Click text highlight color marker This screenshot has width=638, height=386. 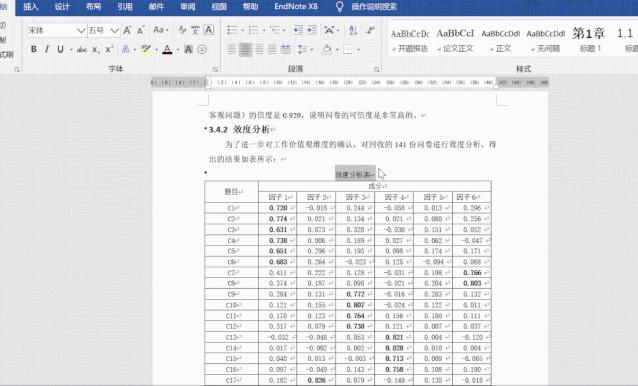click(x=146, y=50)
